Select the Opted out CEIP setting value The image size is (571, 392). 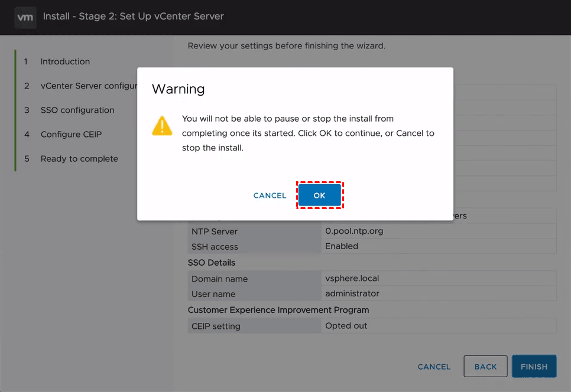point(346,325)
